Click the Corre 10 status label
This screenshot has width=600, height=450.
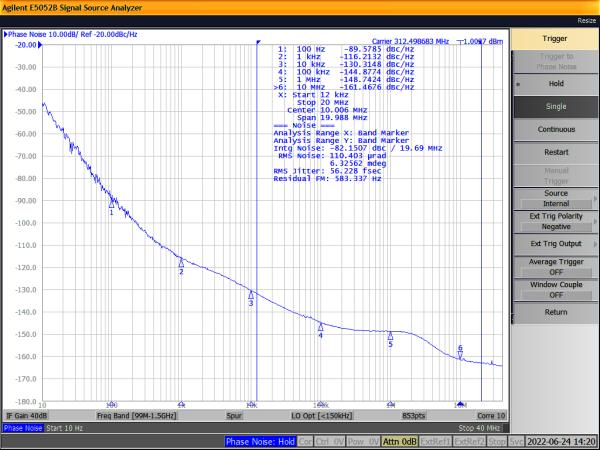491,416
